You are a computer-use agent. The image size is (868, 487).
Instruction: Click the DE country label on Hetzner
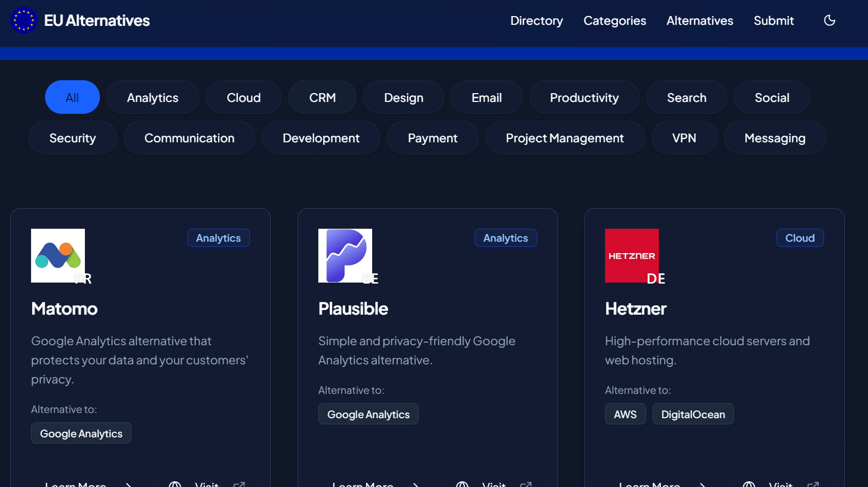656,279
